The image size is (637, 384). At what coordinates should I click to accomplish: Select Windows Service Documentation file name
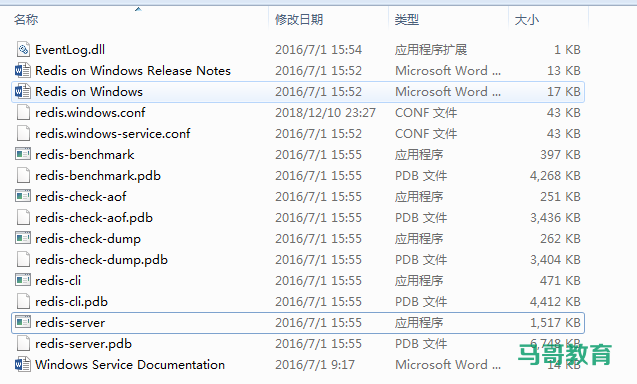click(x=130, y=364)
